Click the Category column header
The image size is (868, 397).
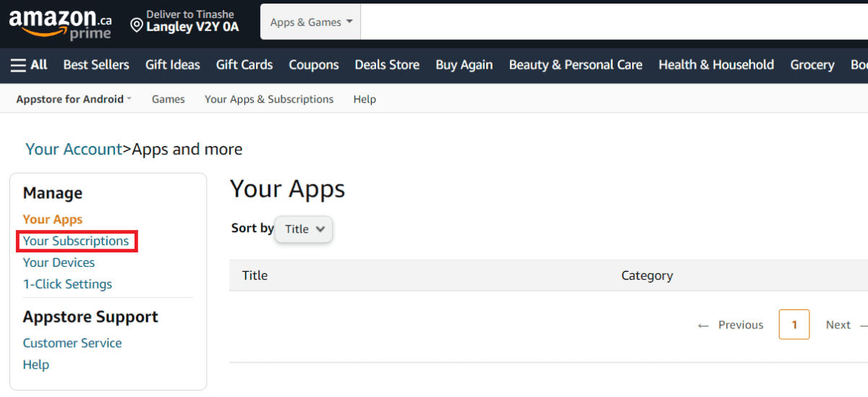pos(647,276)
